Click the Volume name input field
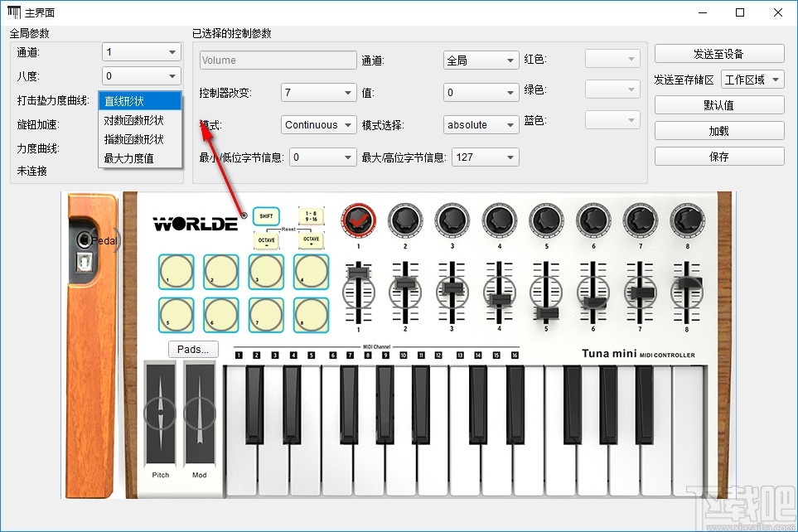 click(277, 60)
